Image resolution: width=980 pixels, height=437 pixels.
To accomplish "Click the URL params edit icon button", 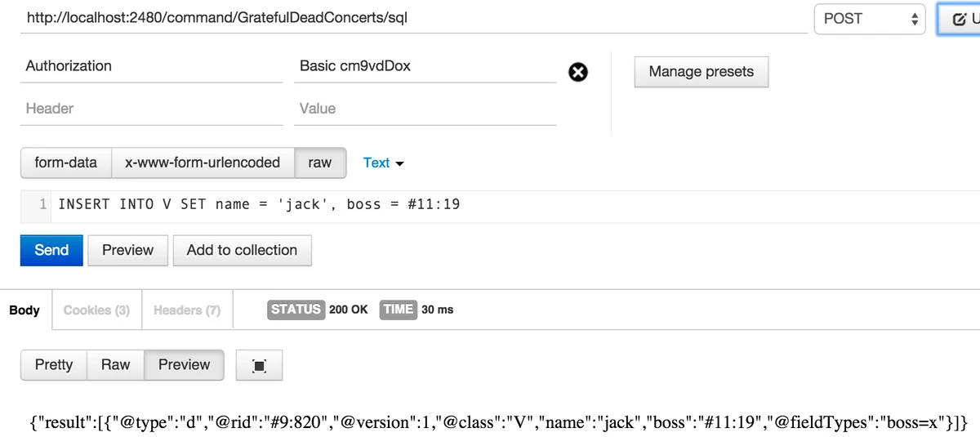I will (960, 19).
